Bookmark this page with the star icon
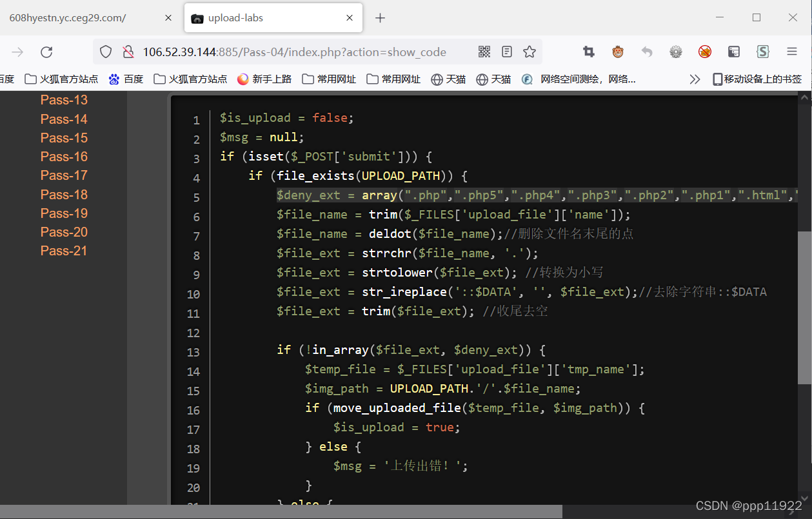This screenshot has height=519, width=812. 530,52
